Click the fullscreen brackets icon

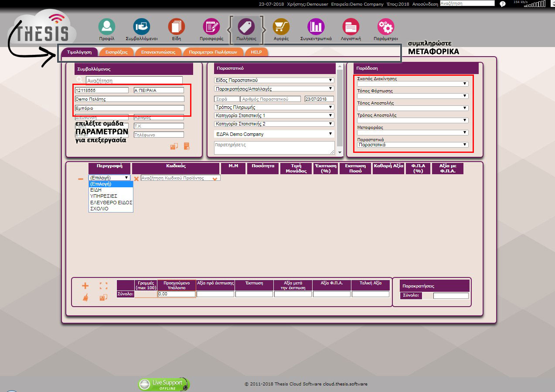[103, 286]
